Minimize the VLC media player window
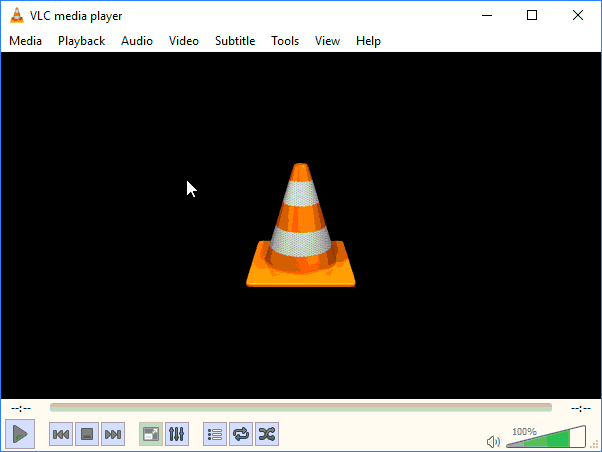 point(487,15)
